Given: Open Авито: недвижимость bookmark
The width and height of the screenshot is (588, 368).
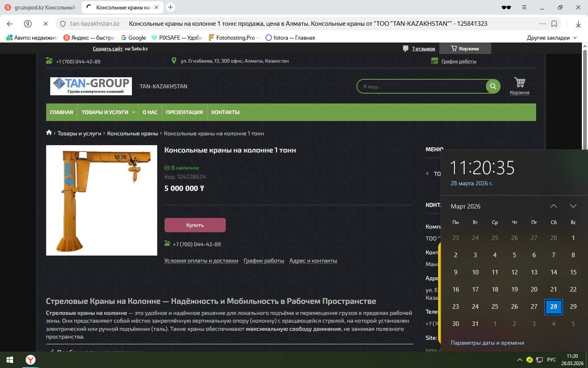Looking at the screenshot, I should point(32,38).
